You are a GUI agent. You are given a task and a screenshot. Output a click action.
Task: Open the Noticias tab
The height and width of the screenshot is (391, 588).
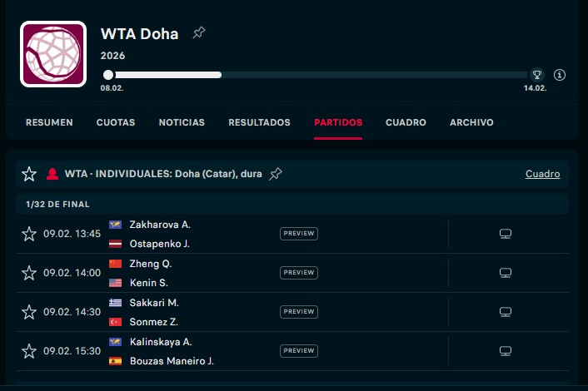[182, 122]
